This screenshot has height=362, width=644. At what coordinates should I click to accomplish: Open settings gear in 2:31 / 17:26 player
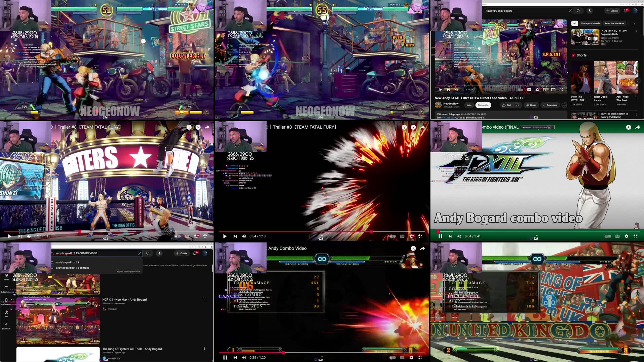(537, 90)
